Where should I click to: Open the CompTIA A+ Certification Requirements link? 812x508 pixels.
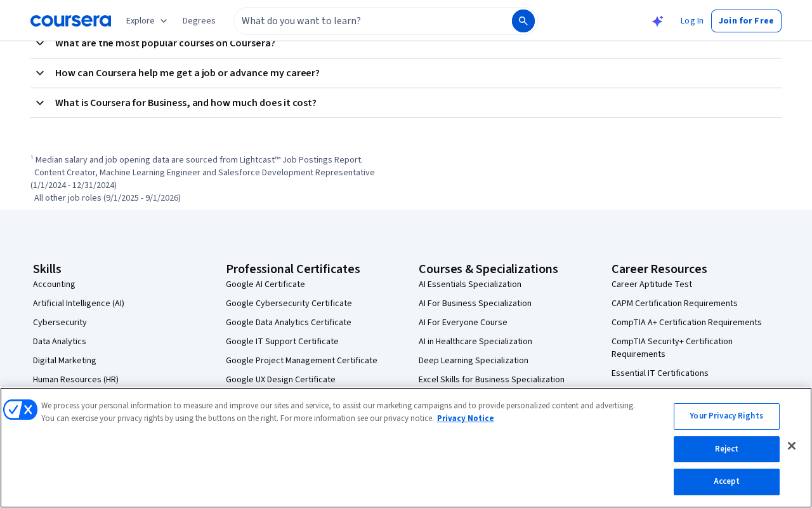coord(686,322)
